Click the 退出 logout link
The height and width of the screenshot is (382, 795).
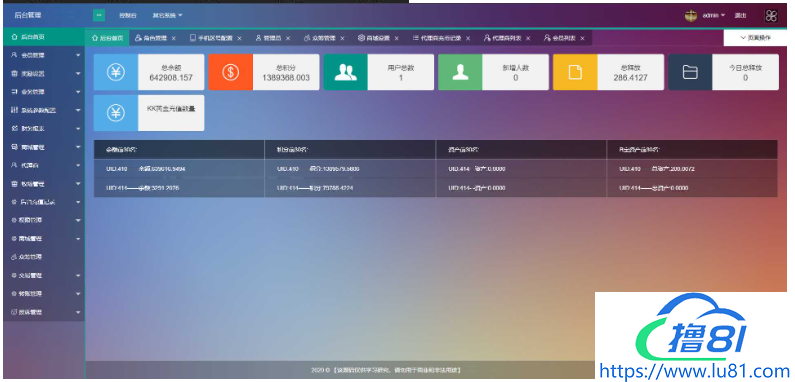tap(741, 16)
